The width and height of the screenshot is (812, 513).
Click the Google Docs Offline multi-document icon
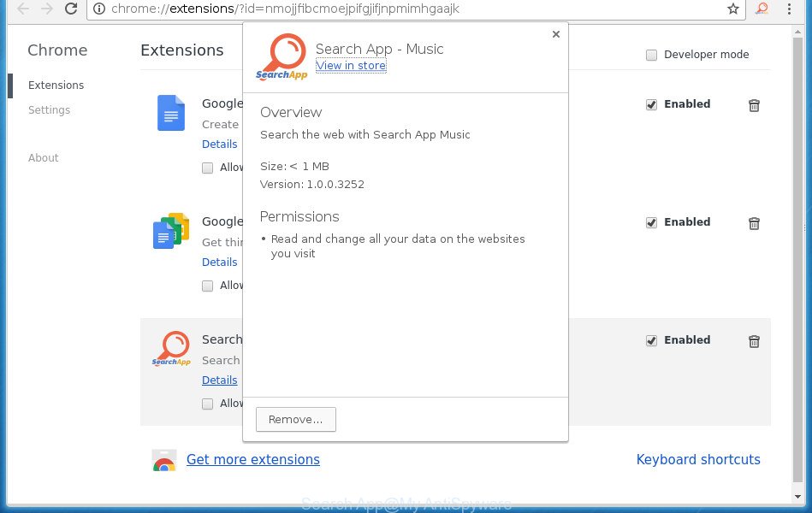[171, 231]
